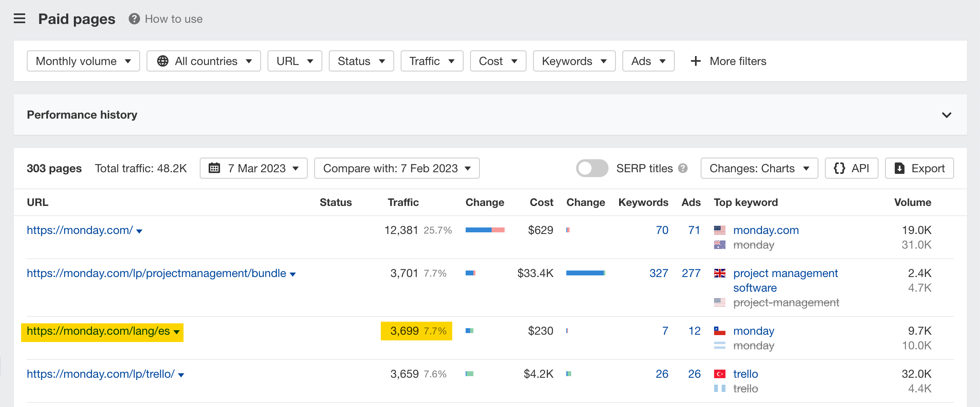Click the curly braces API icon
The height and width of the screenshot is (407, 980).
840,168
